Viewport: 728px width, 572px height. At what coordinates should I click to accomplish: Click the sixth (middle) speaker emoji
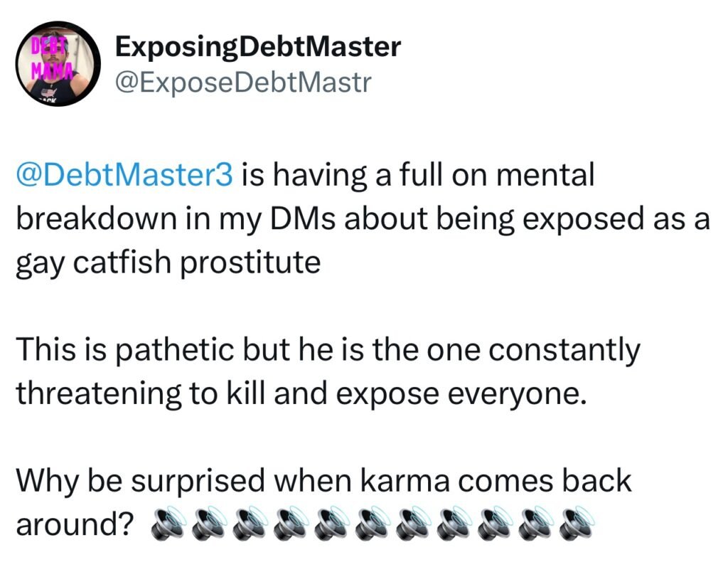click(x=368, y=524)
